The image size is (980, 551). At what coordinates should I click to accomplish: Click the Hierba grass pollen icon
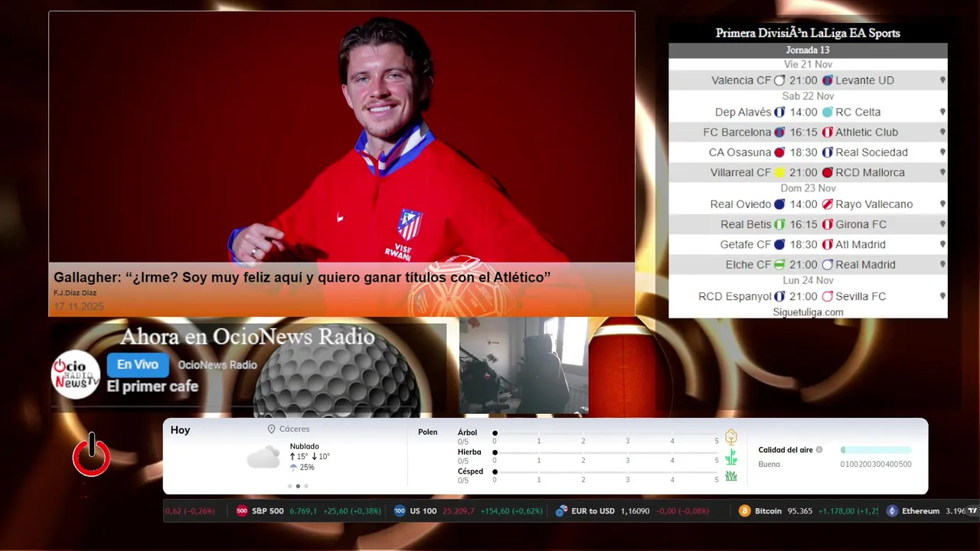(x=731, y=457)
